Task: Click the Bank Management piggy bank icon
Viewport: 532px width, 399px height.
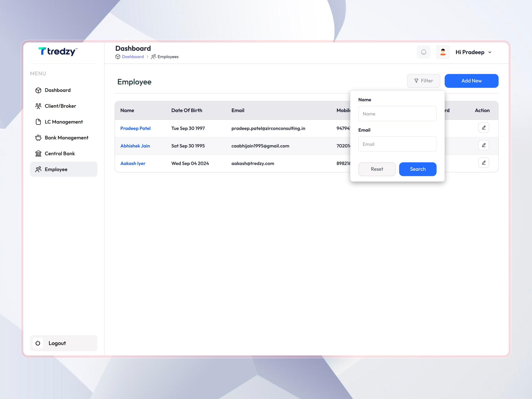Action: (39, 138)
